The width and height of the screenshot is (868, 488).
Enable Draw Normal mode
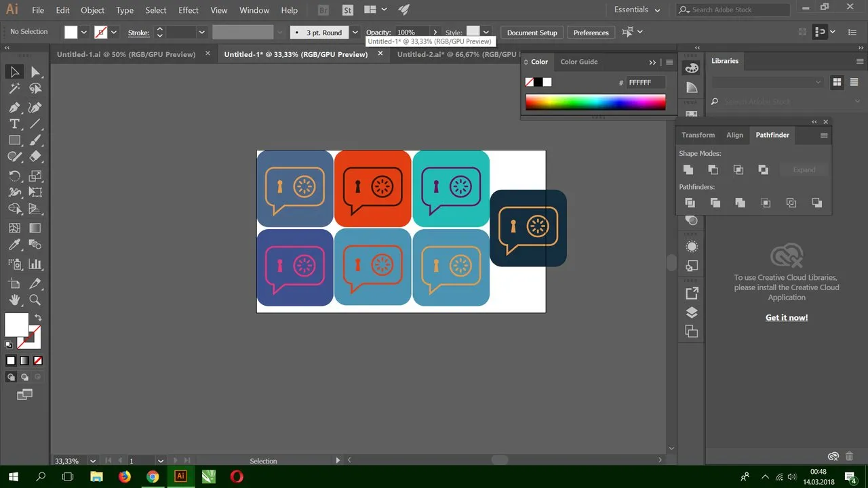(11, 377)
